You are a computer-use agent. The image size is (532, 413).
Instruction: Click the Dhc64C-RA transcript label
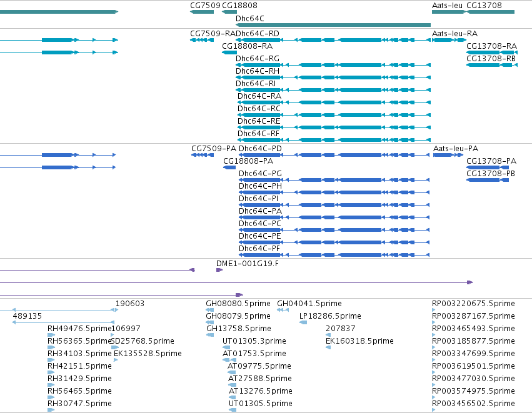point(259,96)
